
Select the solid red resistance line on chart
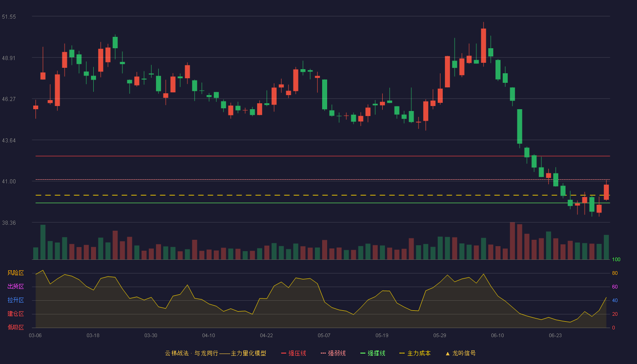pyautogui.click(x=323, y=156)
